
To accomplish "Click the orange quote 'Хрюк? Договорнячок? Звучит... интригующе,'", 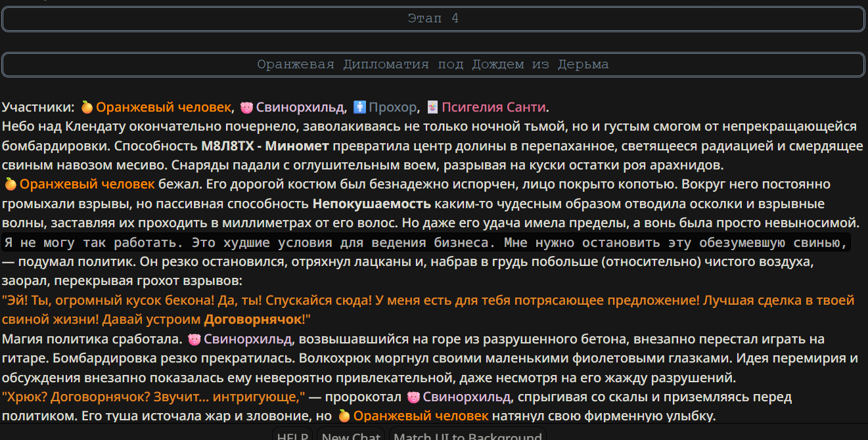I will 154,397.
